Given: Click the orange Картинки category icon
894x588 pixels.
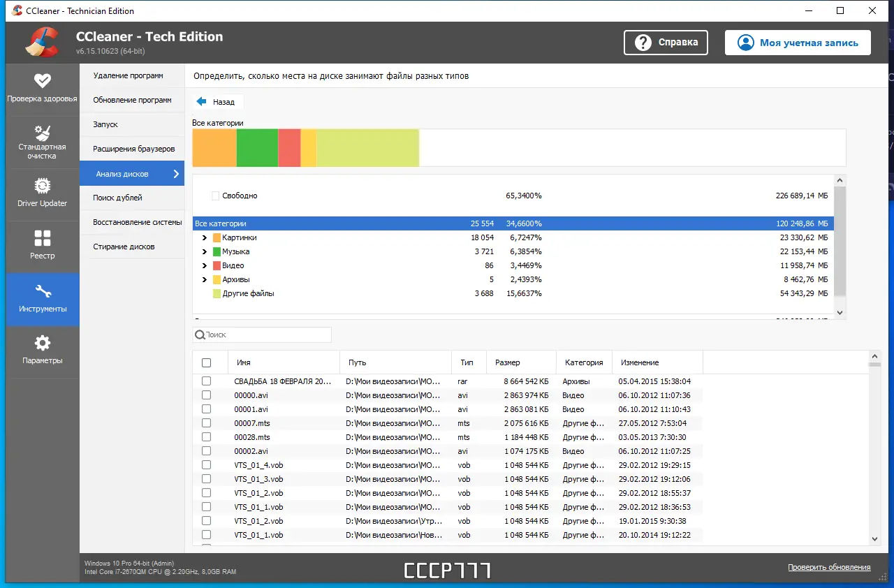Looking at the screenshot, I should pos(217,237).
